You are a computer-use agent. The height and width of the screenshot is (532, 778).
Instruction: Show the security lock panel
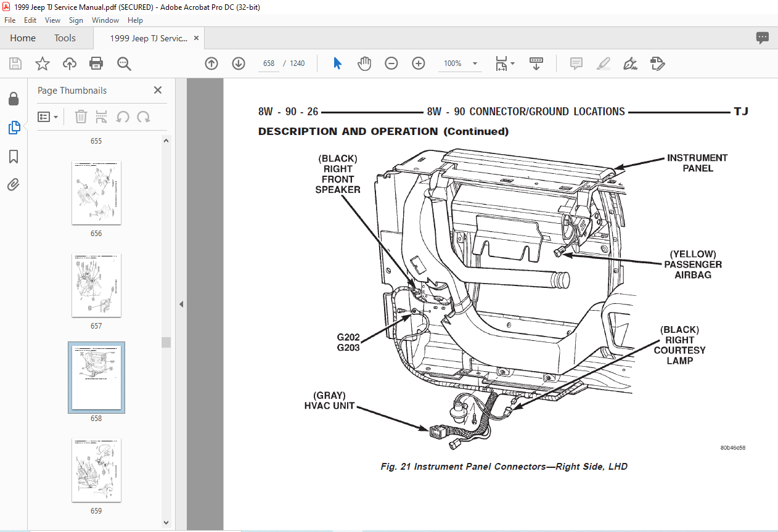[x=14, y=99]
